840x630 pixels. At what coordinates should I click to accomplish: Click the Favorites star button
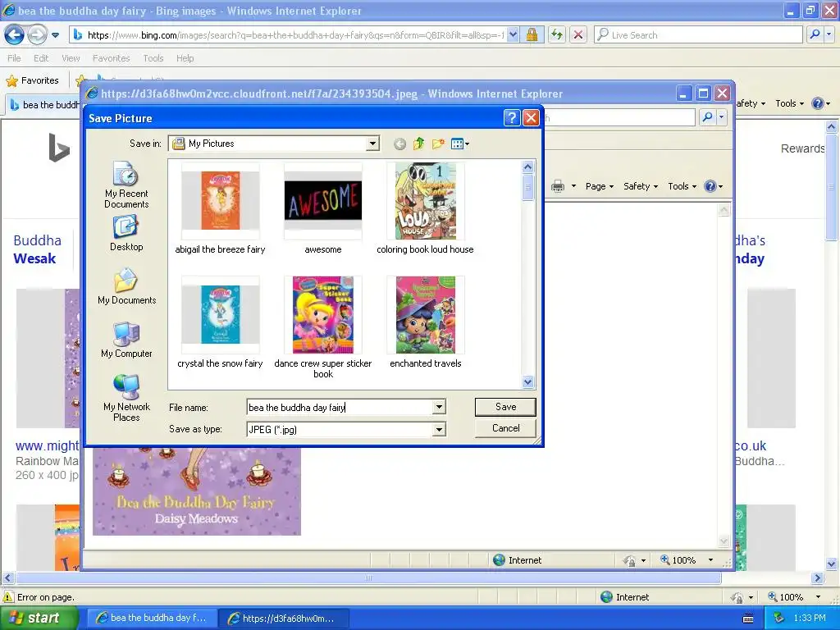pyautogui.click(x=32, y=80)
